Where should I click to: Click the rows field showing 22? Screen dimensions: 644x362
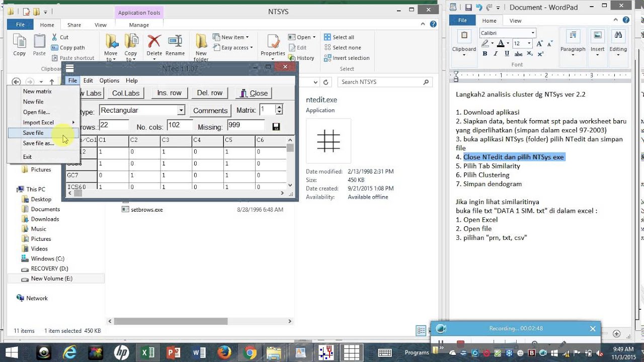click(114, 126)
